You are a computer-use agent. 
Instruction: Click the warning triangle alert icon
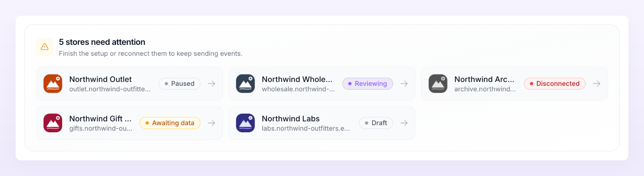(45, 47)
